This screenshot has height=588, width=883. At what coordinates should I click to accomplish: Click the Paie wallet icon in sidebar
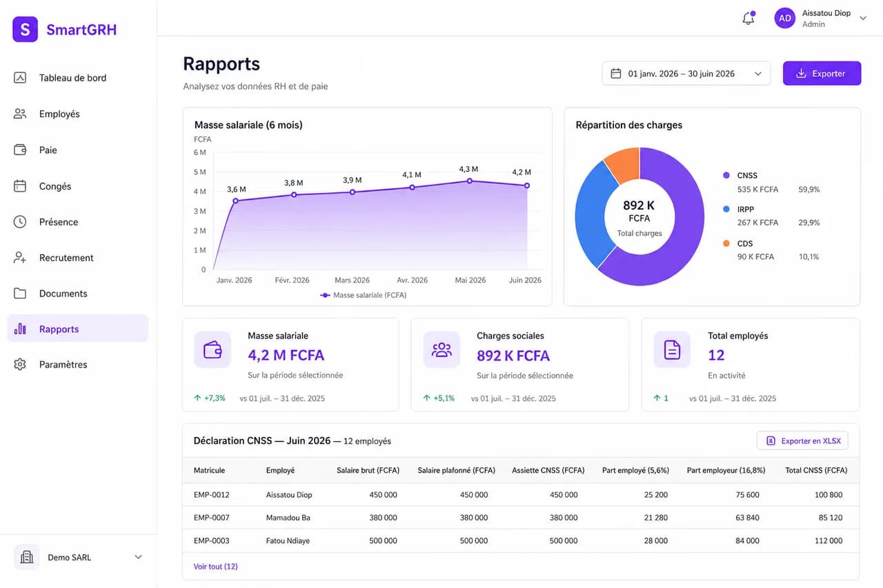coord(20,150)
